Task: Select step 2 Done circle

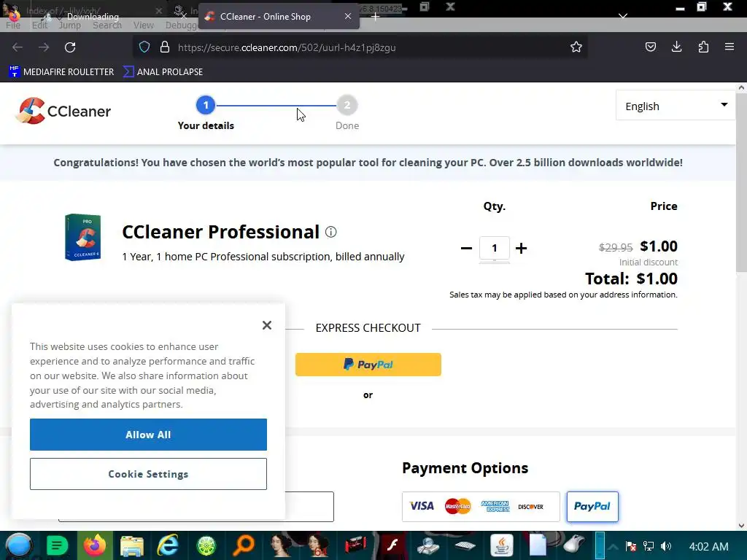Action: [347, 105]
